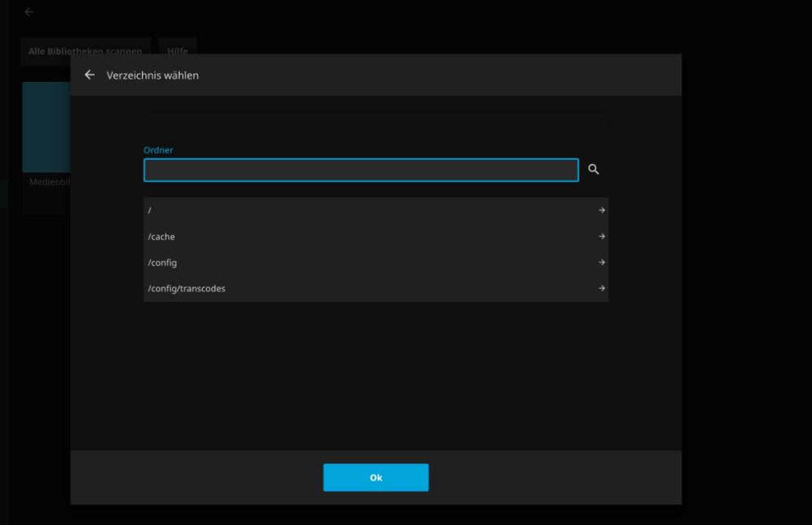
Task: Click the blue Ordner field label
Action: point(158,150)
